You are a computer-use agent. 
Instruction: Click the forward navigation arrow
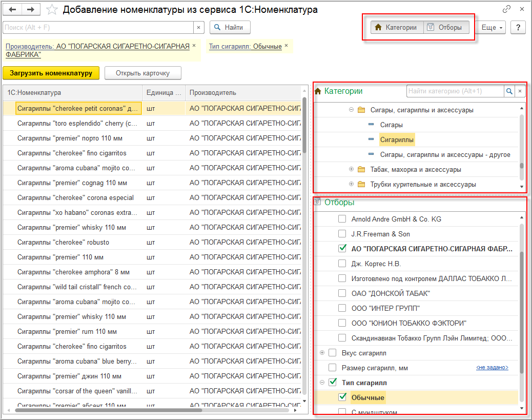(31, 10)
